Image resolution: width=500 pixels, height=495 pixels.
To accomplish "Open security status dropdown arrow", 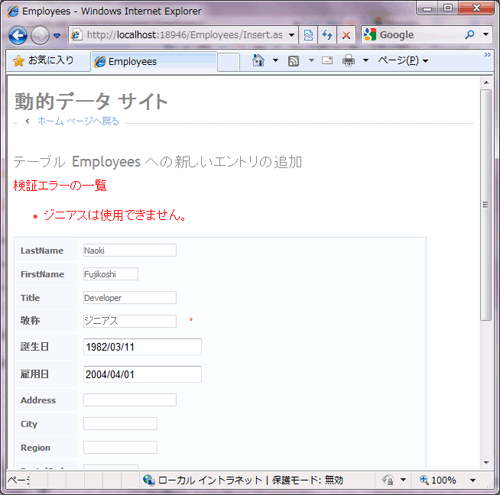I will point(403,480).
